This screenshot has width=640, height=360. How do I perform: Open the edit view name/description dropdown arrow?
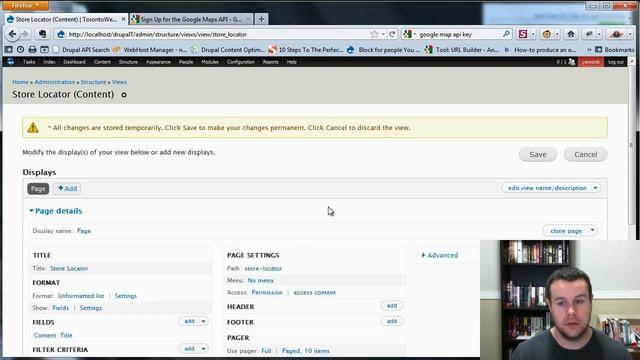[x=596, y=188]
